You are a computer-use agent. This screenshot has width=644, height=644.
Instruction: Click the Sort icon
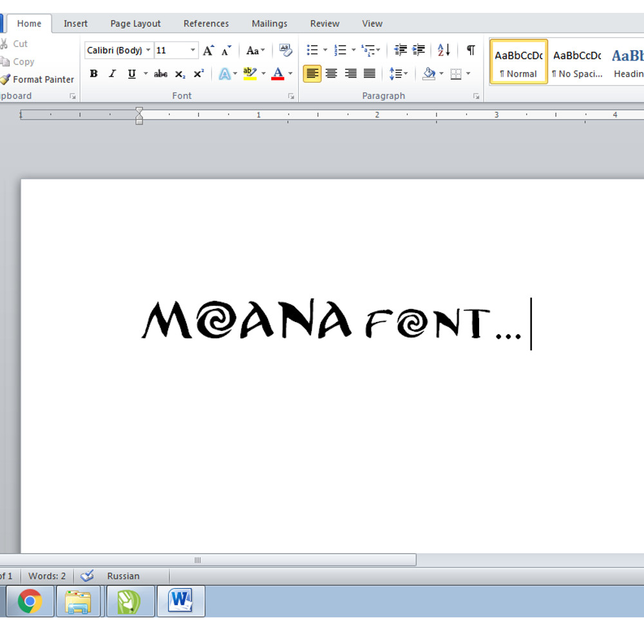444,50
